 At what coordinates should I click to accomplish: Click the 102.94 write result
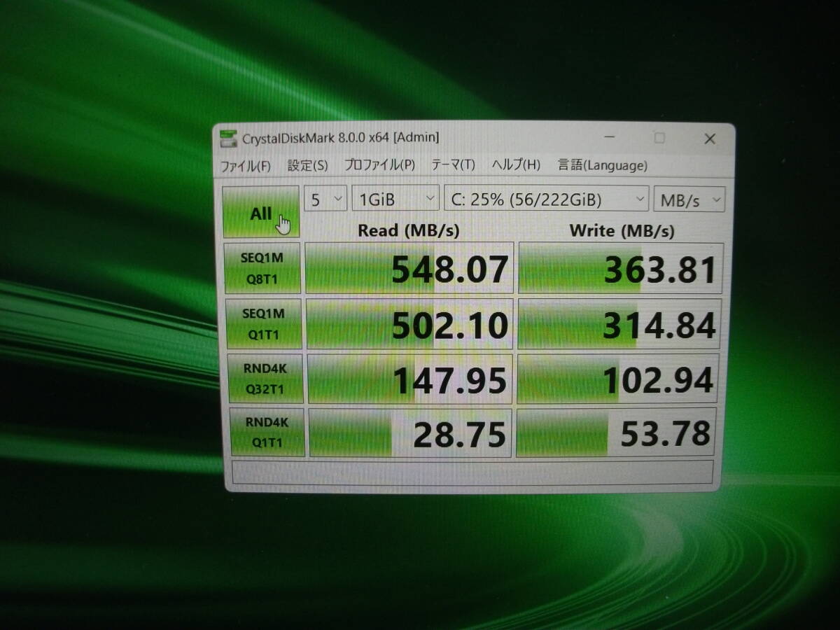[617, 379]
